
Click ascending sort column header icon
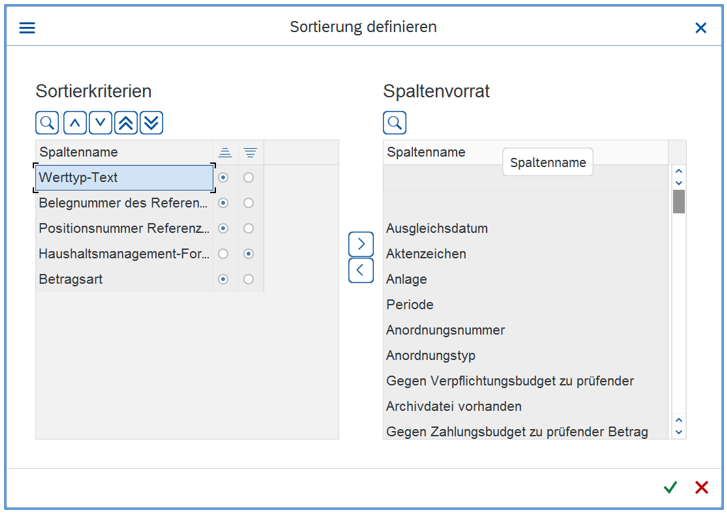[x=225, y=152]
